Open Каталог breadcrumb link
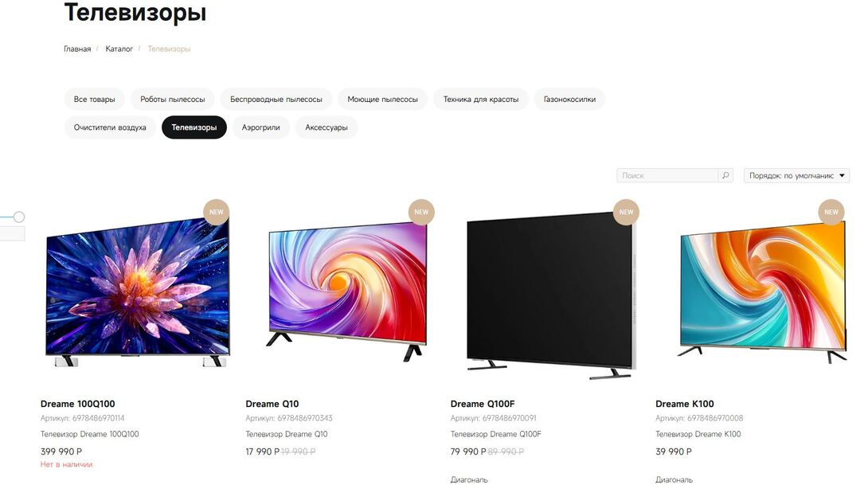 tap(119, 49)
